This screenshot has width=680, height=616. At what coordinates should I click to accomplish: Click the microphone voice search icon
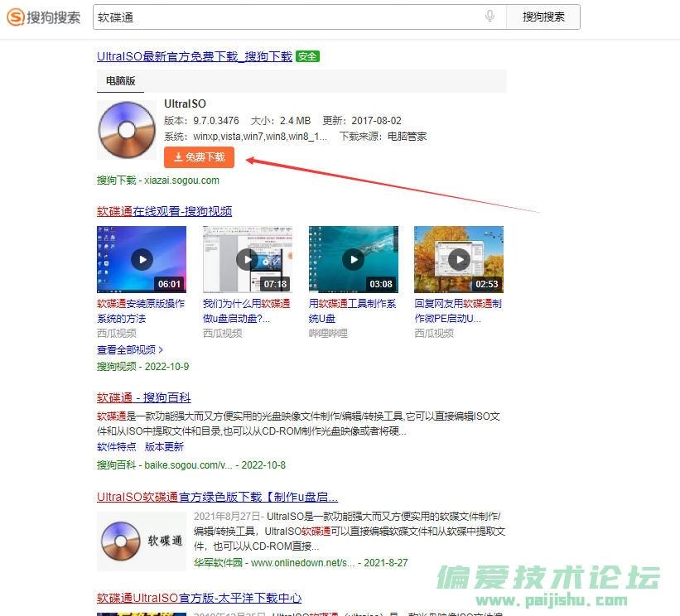(x=490, y=17)
